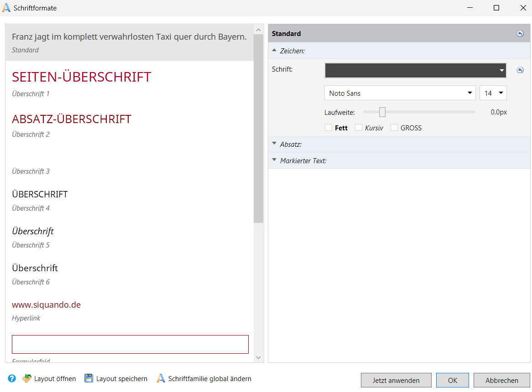
Task: Enable the GROSS uppercase checkbox
Action: click(x=394, y=128)
